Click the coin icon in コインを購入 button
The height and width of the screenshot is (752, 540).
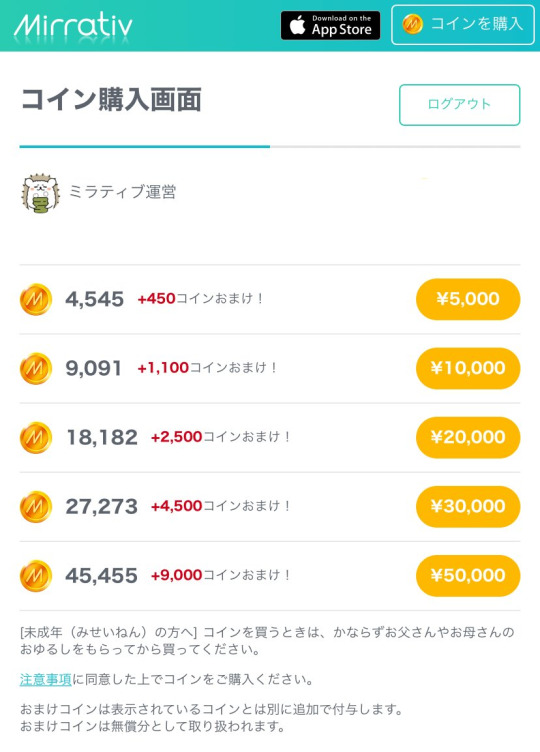[x=412, y=24]
